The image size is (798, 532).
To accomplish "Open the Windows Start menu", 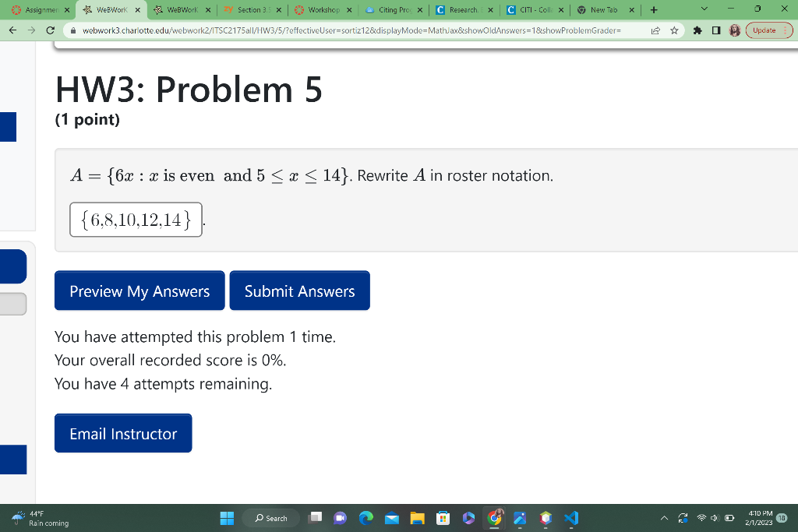I will tap(226, 517).
